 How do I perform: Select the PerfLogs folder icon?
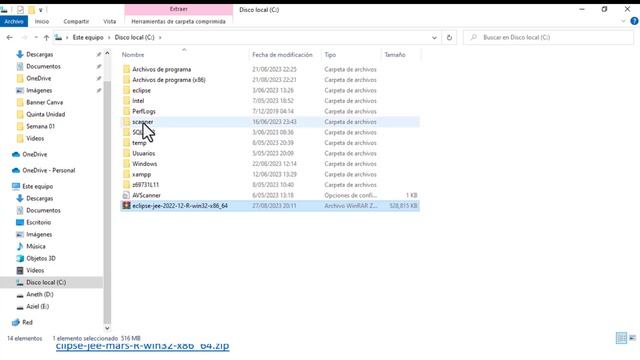click(127, 111)
